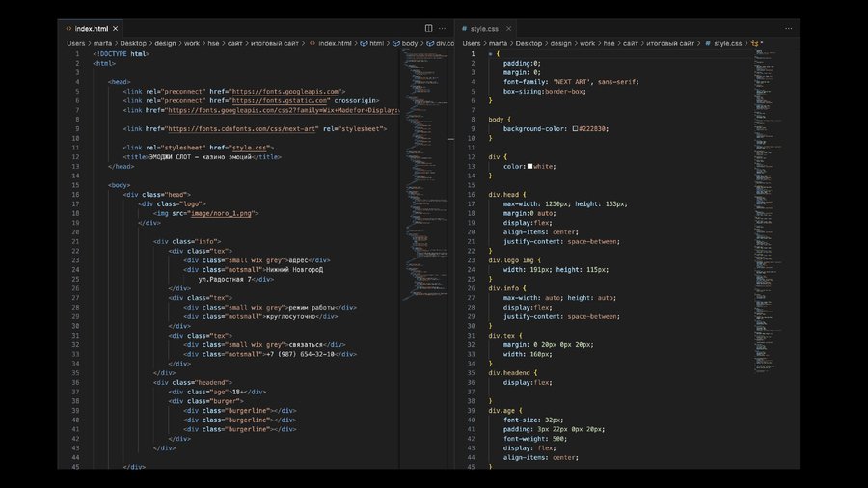Click the HTML file icon on index.html tab
This screenshot has width=868, height=488.
(68, 29)
